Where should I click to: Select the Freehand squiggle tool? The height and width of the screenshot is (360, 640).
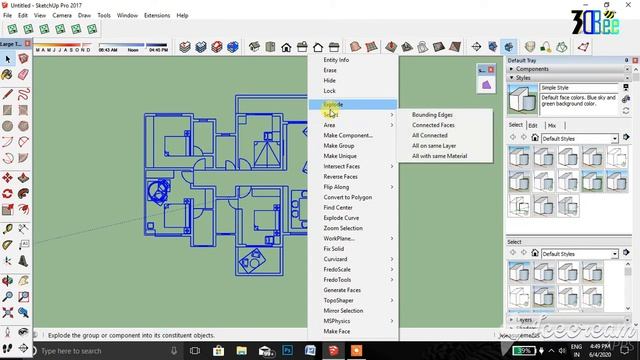tap(23, 94)
